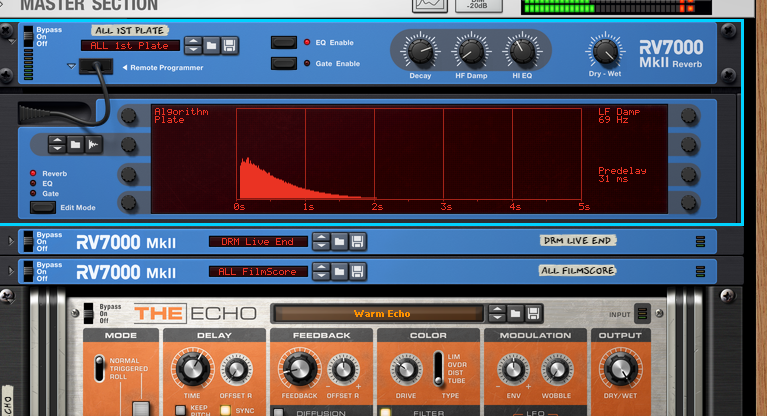This screenshot has width=767, height=416.
Task: Click the sample load waveform icon
Action: [93, 144]
